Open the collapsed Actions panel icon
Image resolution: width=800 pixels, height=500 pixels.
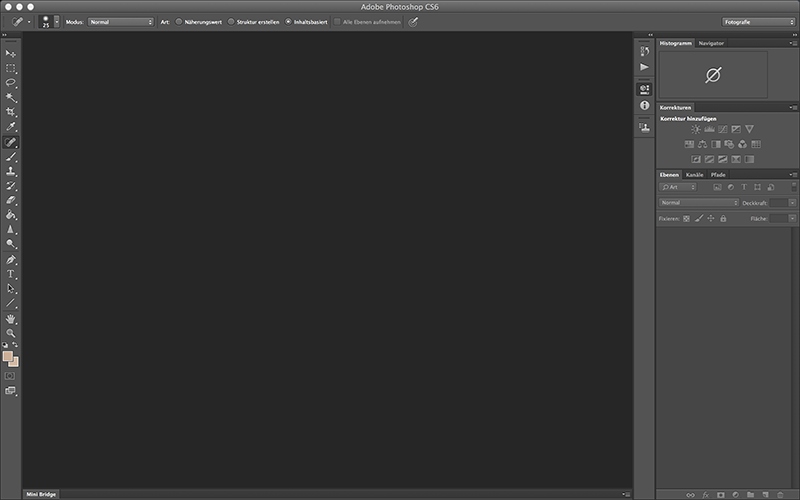[x=645, y=67]
